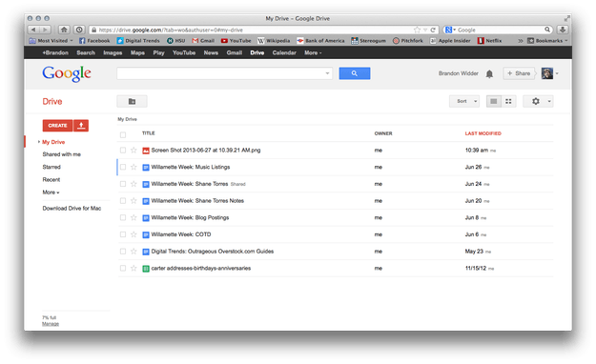Check the Willamette Week: Shane Torres box
The image size is (596, 364).
coord(123,184)
